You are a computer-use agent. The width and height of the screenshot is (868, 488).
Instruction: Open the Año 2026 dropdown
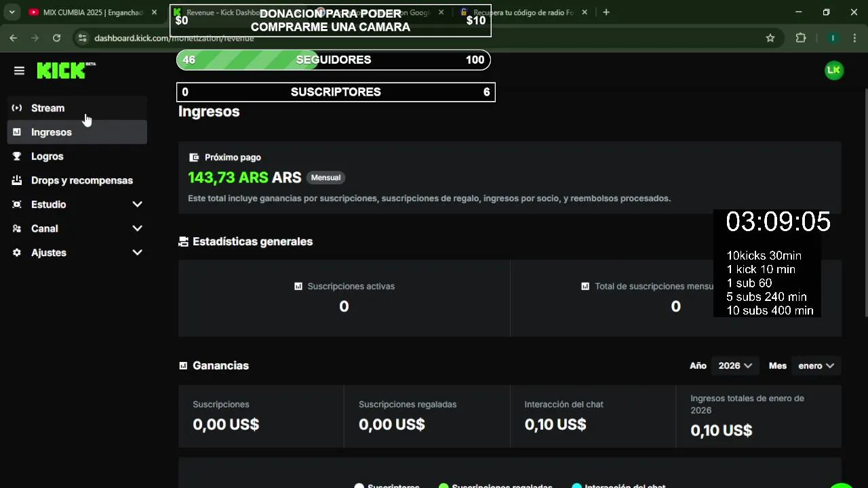(735, 365)
